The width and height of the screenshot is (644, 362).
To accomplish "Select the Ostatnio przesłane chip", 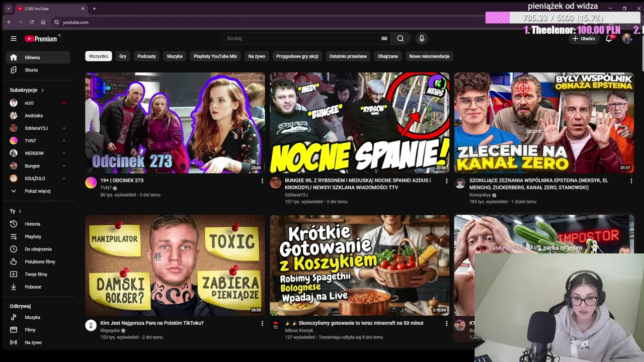I will coord(348,56).
